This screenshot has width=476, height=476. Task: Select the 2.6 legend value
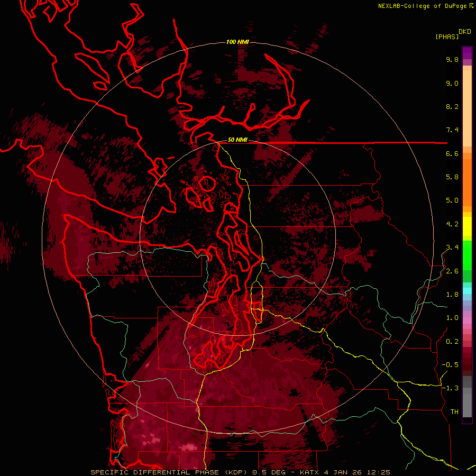click(x=452, y=271)
